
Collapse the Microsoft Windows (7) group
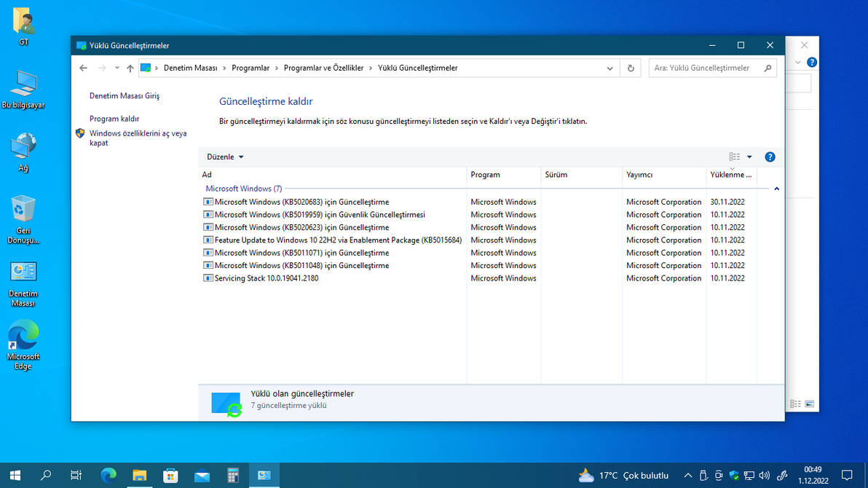click(x=777, y=187)
